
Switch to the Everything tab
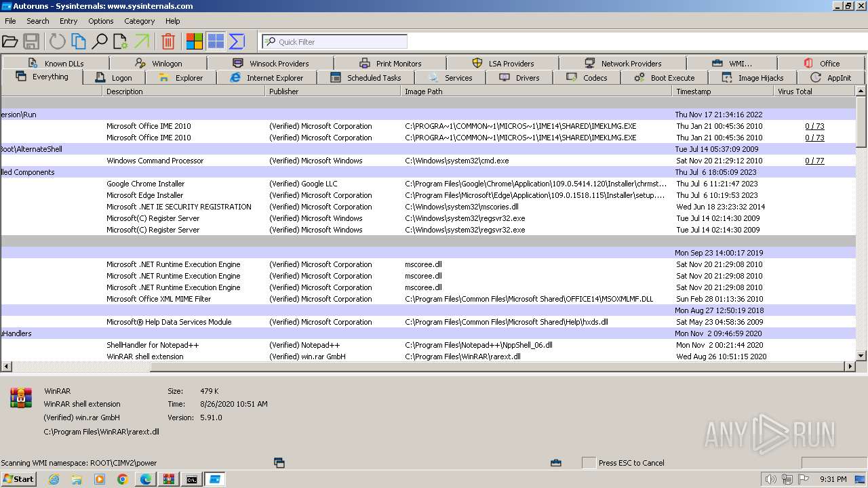point(42,77)
